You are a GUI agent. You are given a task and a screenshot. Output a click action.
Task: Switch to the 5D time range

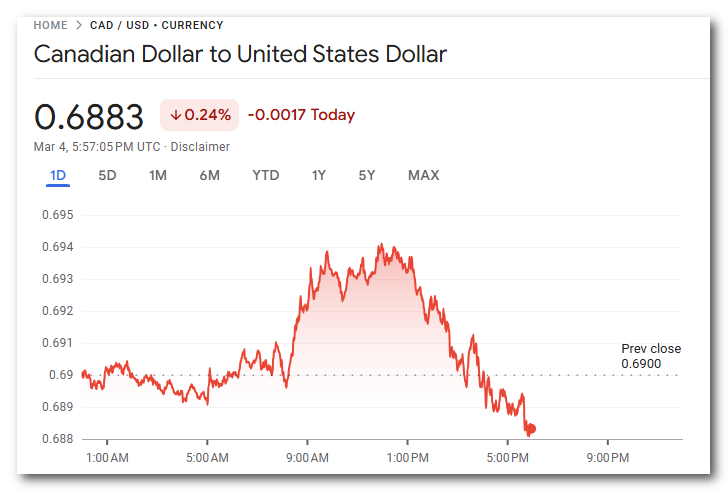pyautogui.click(x=107, y=176)
